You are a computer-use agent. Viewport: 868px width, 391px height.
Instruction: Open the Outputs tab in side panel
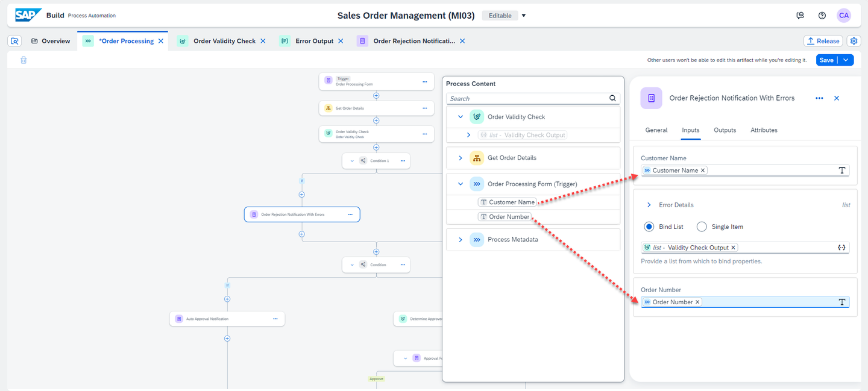pyautogui.click(x=725, y=130)
